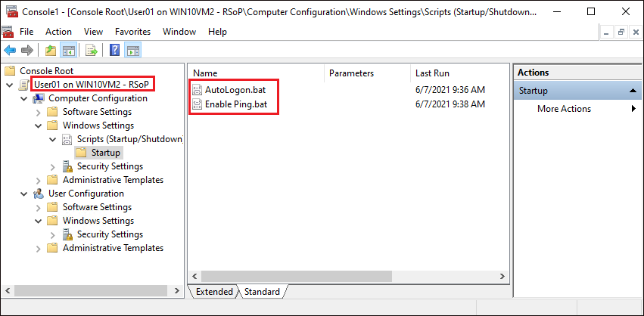Toggle Show/Hide Action Pane toolbar icon
This screenshot has height=316, width=644.
click(133, 51)
